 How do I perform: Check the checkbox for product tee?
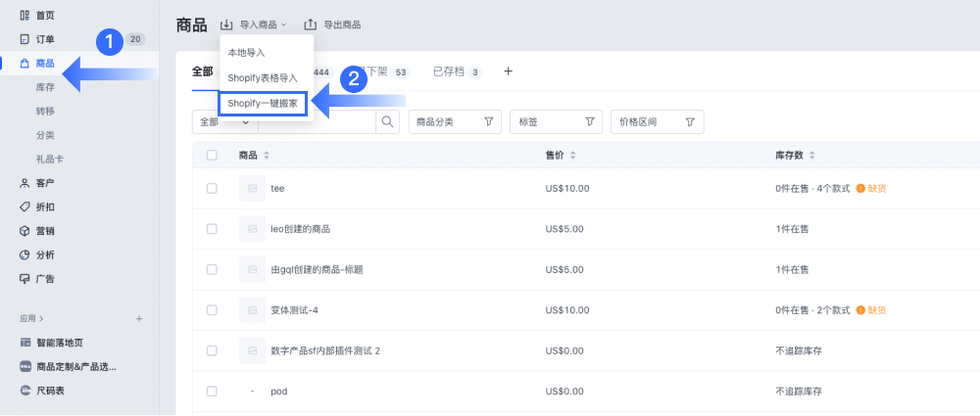[212, 188]
